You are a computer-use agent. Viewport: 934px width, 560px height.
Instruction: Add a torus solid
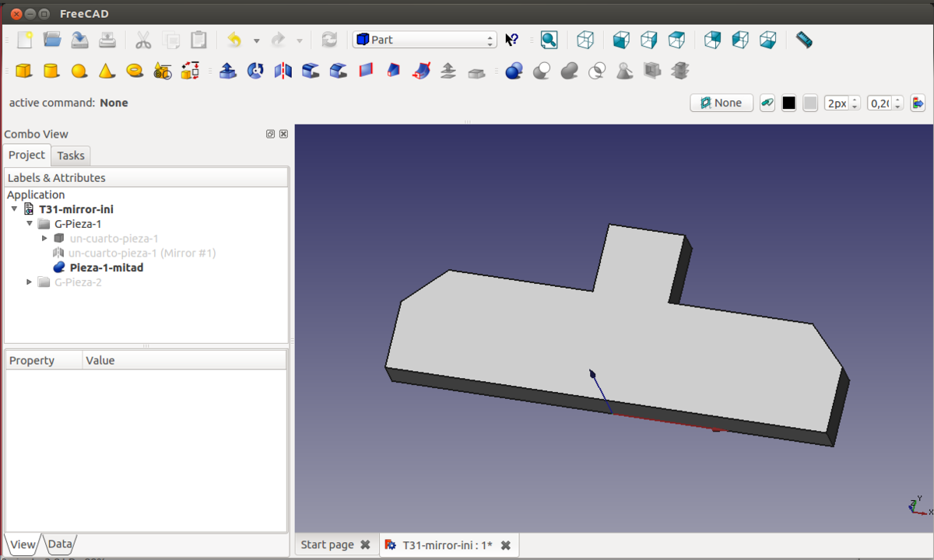tap(135, 71)
